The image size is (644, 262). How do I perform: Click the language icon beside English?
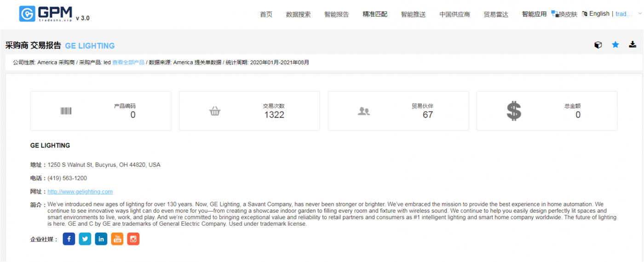[585, 14]
